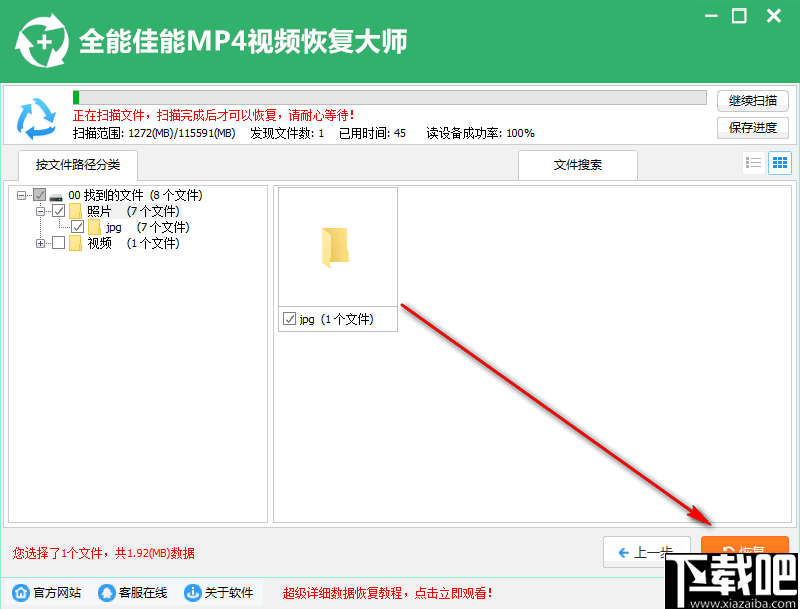This screenshot has width=800, height=609.
Task: Click the 发现文件数: 1 status text
Action: [287, 134]
